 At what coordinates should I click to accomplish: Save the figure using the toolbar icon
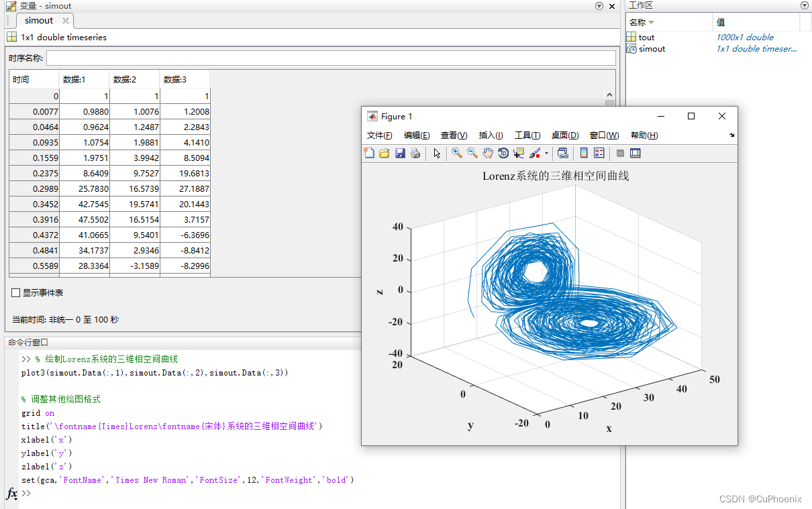[x=401, y=153]
